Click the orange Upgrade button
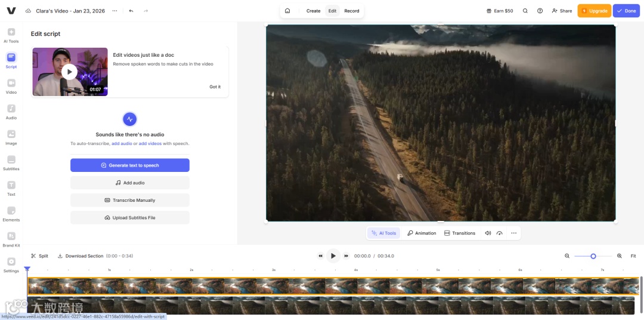The height and width of the screenshot is (320, 644). coord(595,11)
